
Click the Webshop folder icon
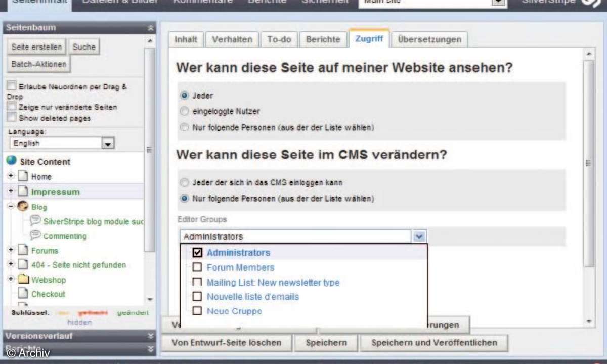pyautogui.click(x=24, y=279)
